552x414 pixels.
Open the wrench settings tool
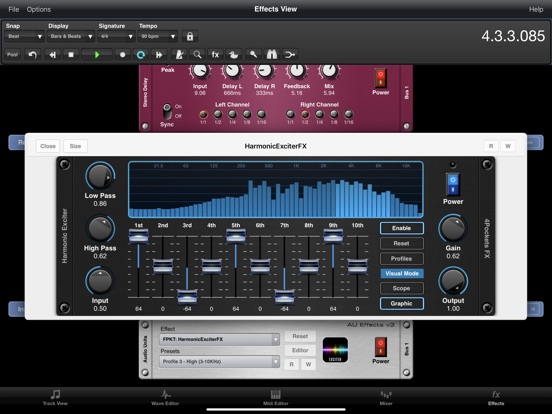pos(253,55)
